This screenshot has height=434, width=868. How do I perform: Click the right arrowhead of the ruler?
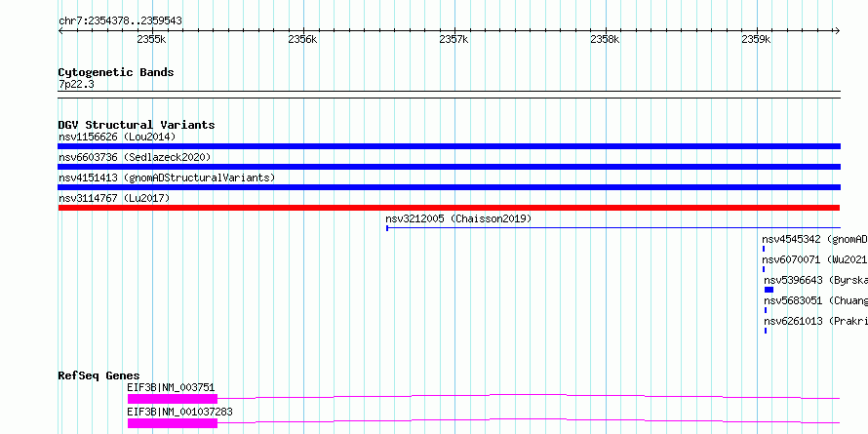pos(838,31)
